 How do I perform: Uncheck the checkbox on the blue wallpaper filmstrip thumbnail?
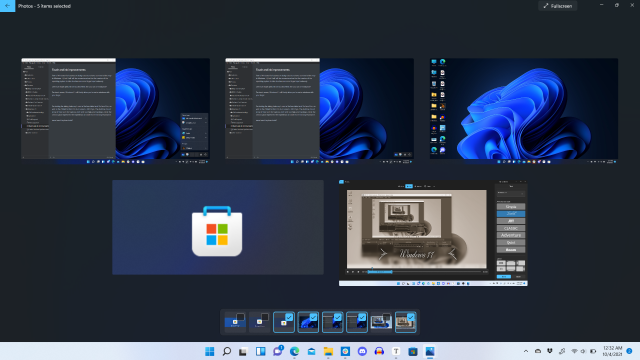point(313,317)
